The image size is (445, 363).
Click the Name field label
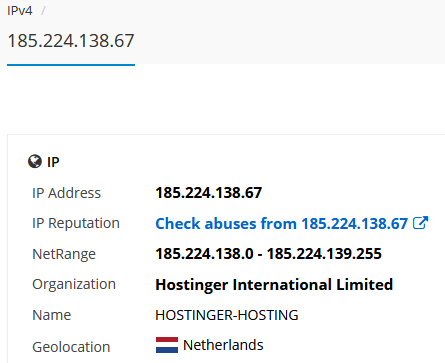click(x=51, y=315)
